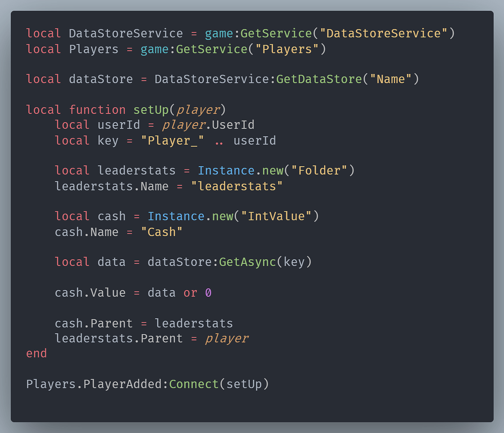Click the Players service variable declaration
This screenshot has width=504, height=433.
[94, 49]
